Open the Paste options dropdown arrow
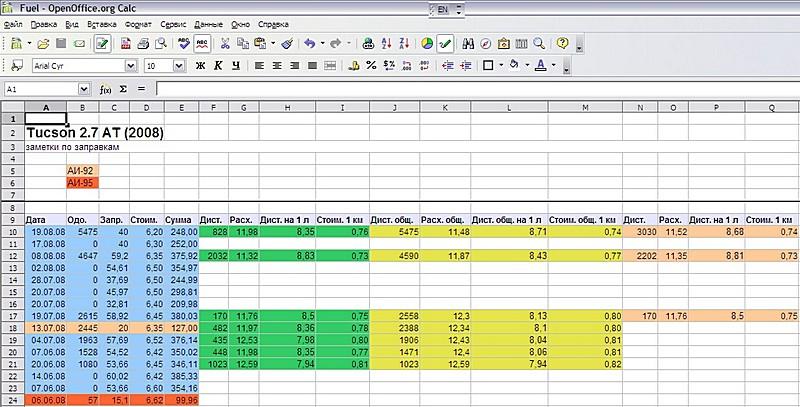The height and width of the screenshot is (407, 800). click(273, 44)
